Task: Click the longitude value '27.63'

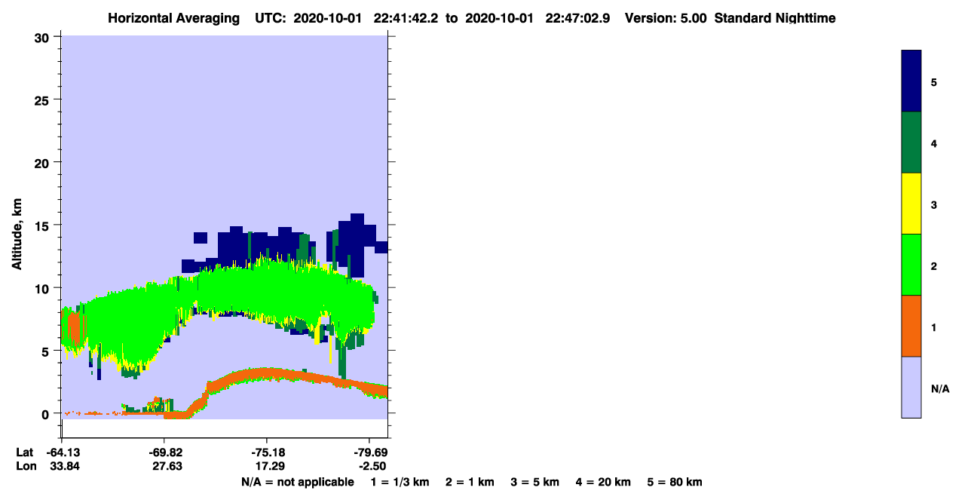Action: click(x=167, y=466)
